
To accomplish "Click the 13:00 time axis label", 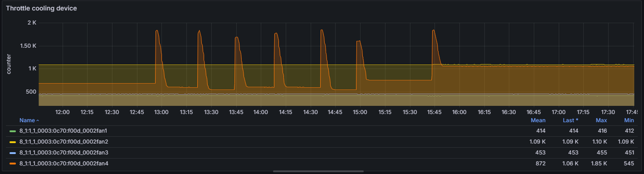I will (x=161, y=112).
